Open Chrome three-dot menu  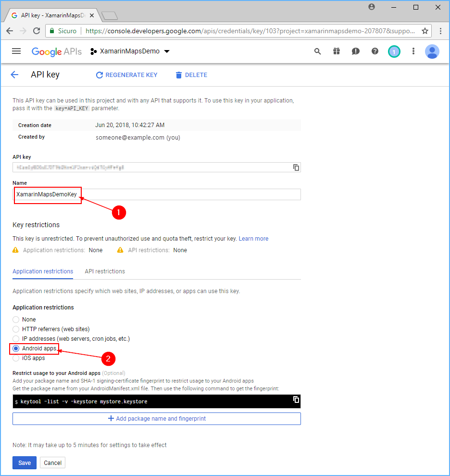(x=440, y=31)
